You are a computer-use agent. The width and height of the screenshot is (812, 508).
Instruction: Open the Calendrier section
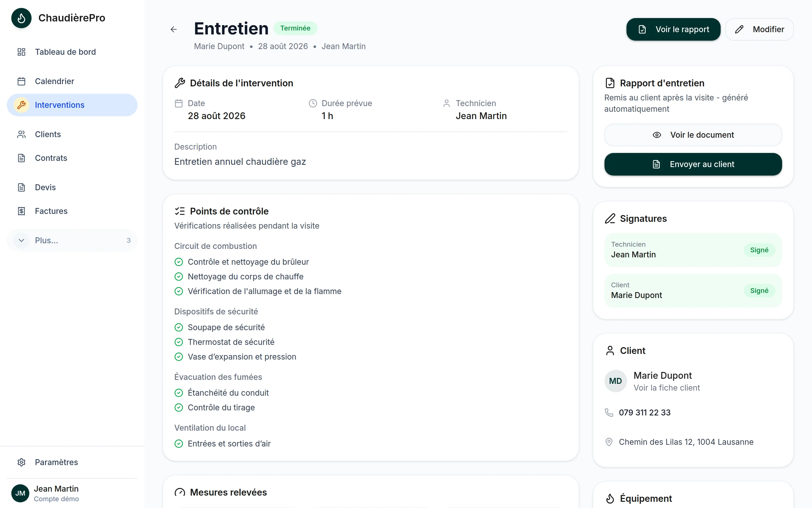72,81
